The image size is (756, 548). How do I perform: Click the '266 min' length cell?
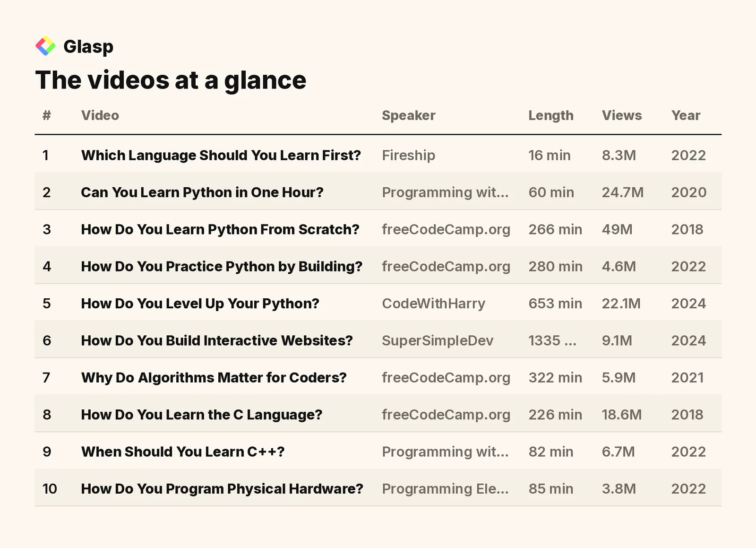[555, 229]
